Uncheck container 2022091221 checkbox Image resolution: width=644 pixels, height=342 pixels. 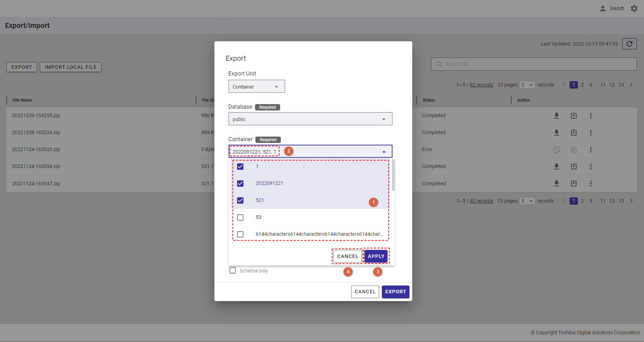click(240, 184)
